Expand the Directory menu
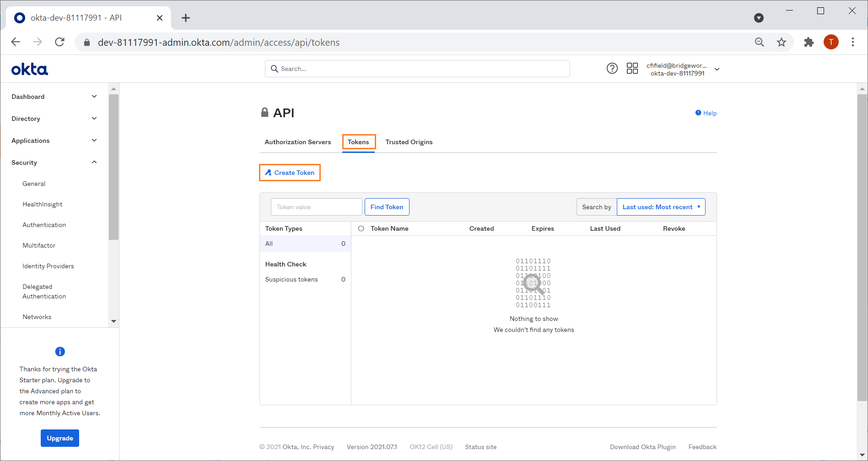 [54, 119]
